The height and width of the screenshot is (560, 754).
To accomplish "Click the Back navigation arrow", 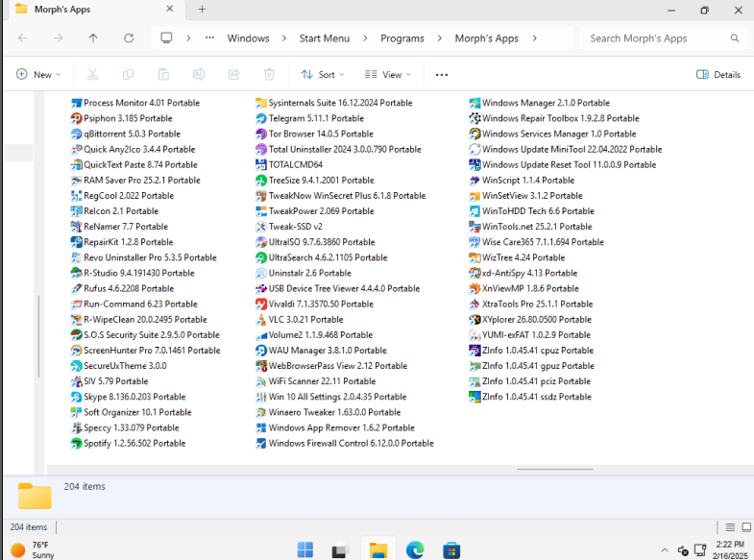I will pos(23,38).
